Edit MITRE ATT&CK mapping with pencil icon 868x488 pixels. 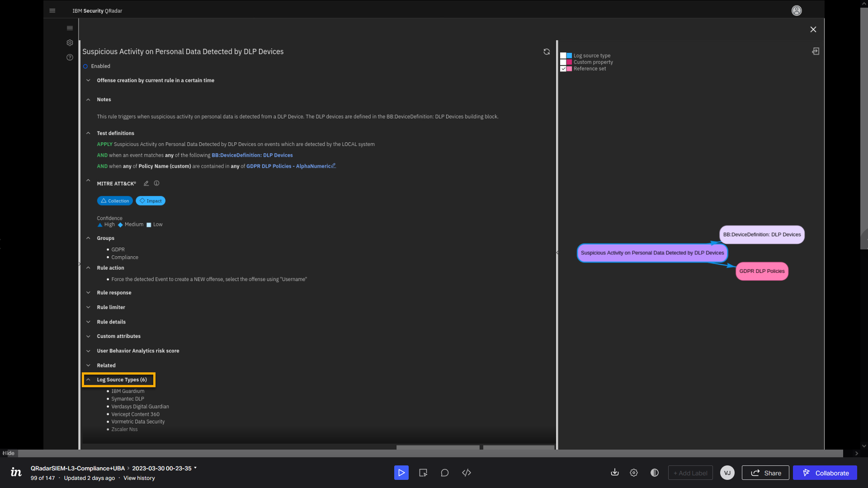[x=146, y=183]
